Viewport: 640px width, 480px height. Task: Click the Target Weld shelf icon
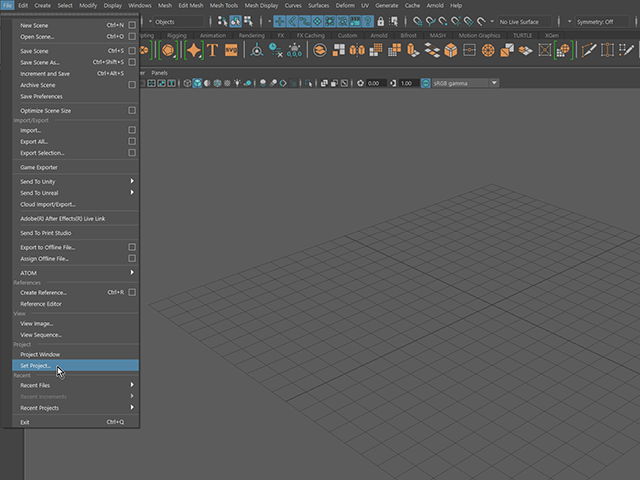[607, 51]
